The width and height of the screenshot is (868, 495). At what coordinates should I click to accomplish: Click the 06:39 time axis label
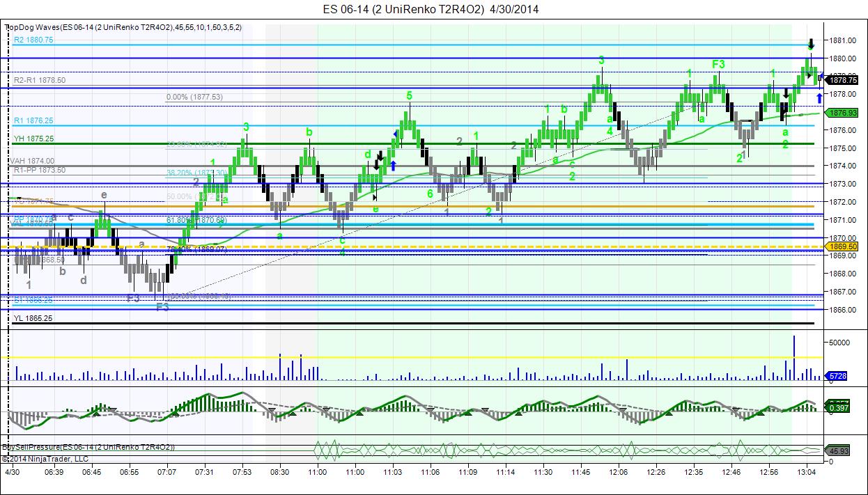(x=54, y=472)
